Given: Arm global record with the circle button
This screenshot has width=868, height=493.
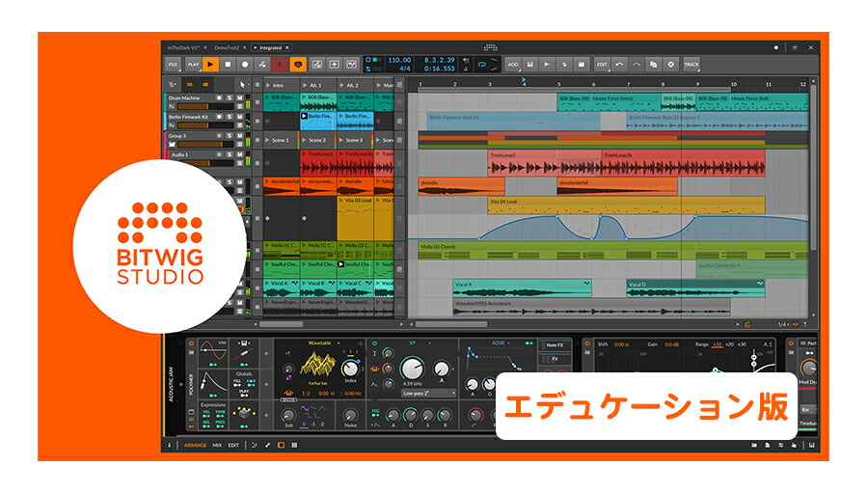Looking at the screenshot, I should click(x=245, y=65).
